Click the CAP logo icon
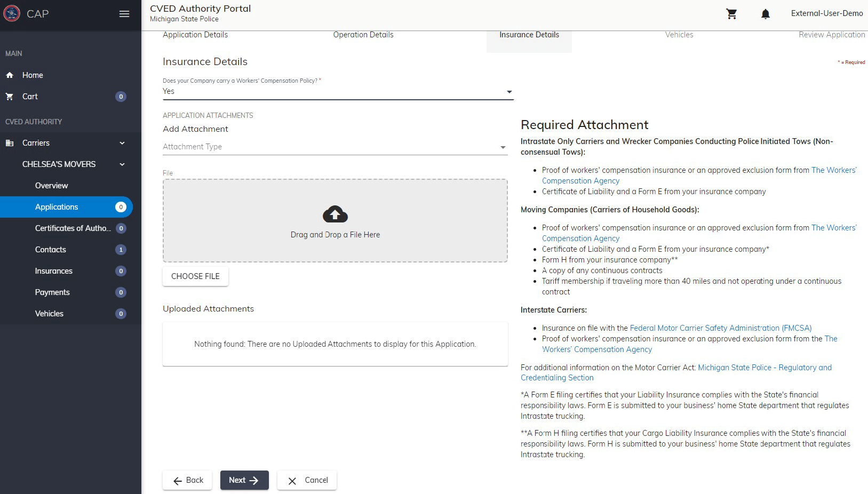 pyautogui.click(x=12, y=13)
